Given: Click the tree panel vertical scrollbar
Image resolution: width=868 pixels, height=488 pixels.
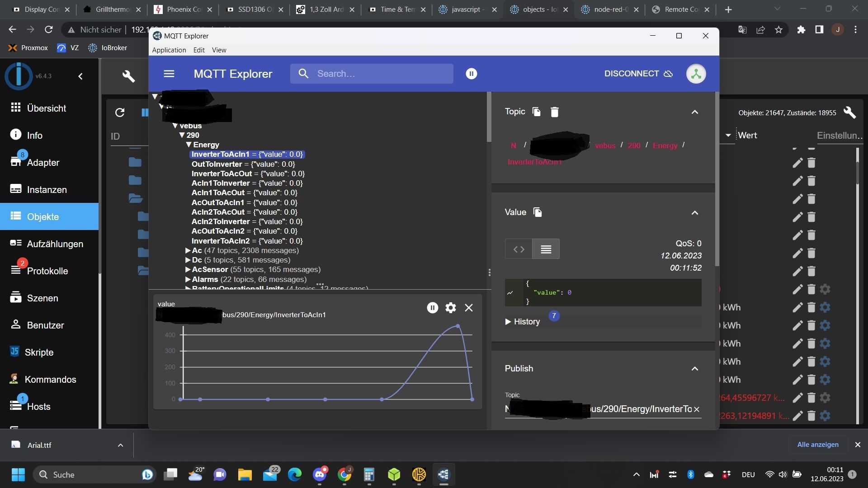Looking at the screenshot, I should click(489, 117).
